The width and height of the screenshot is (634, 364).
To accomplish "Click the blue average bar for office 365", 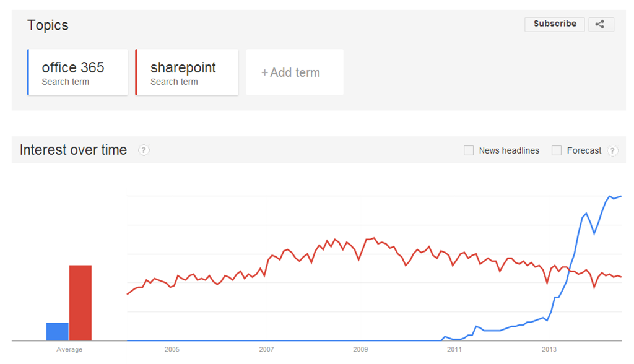I will coord(57,332).
